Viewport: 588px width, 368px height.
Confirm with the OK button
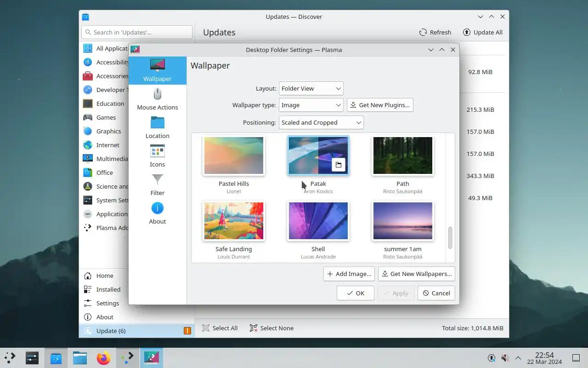pos(356,293)
